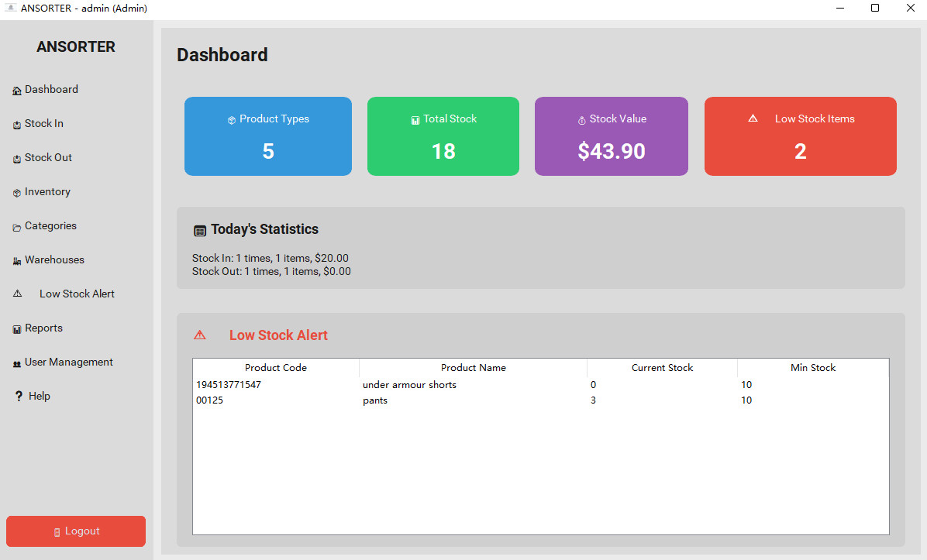
Task: Click the red Low Stock Items card
Action: 801,136
